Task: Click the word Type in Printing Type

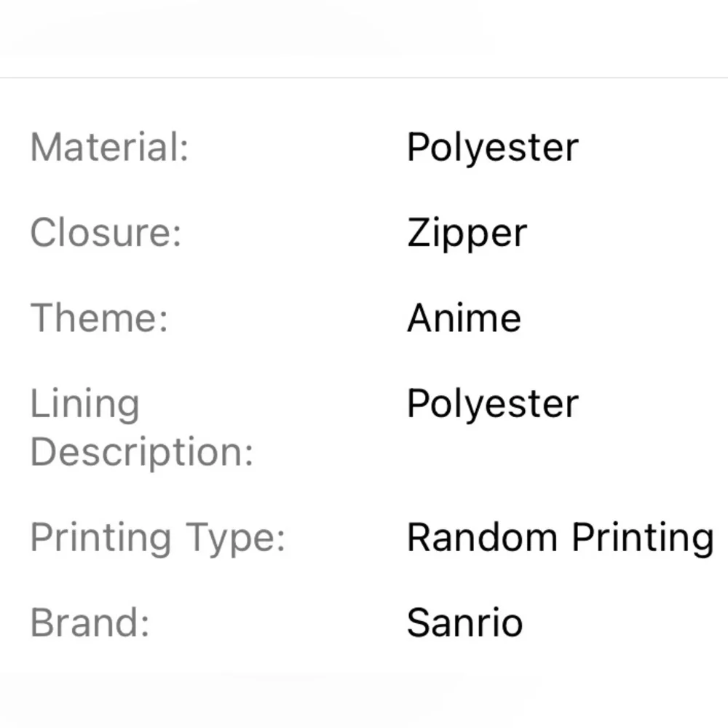Action: [x=235, y=539]
